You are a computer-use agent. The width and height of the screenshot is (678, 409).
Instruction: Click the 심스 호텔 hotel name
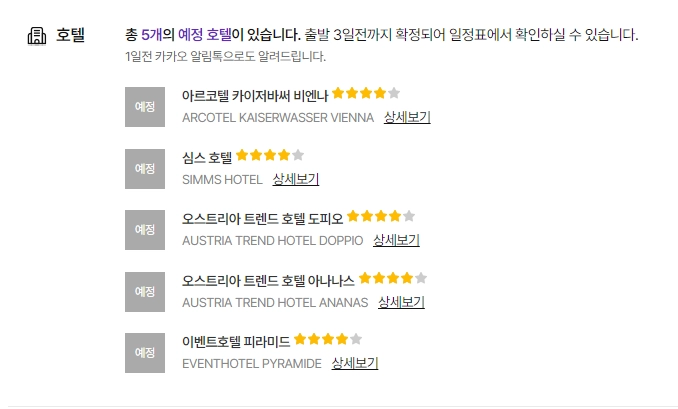207,157
